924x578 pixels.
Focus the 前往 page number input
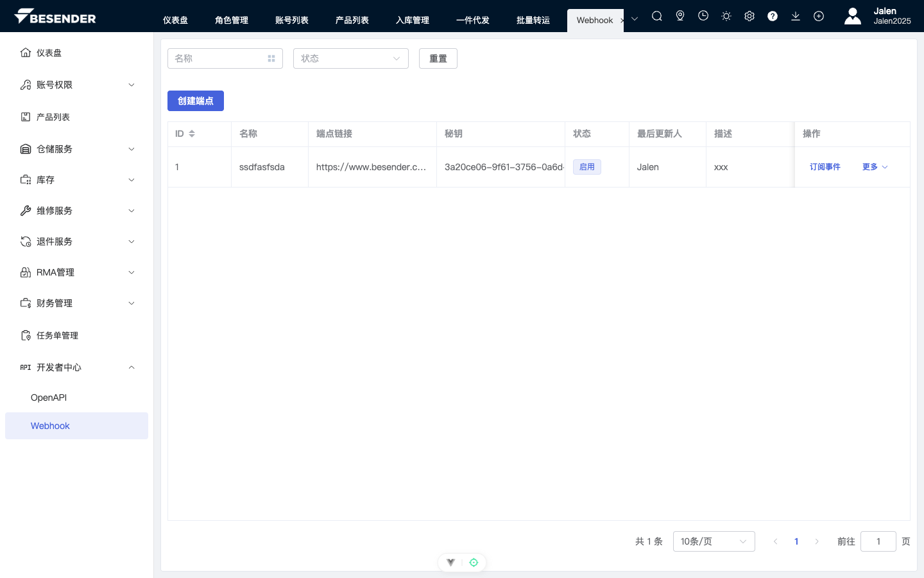coord(878,541)
